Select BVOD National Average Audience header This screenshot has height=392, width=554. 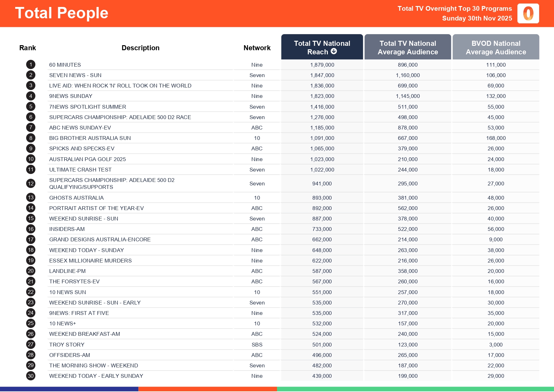click(x=496, y=47)
